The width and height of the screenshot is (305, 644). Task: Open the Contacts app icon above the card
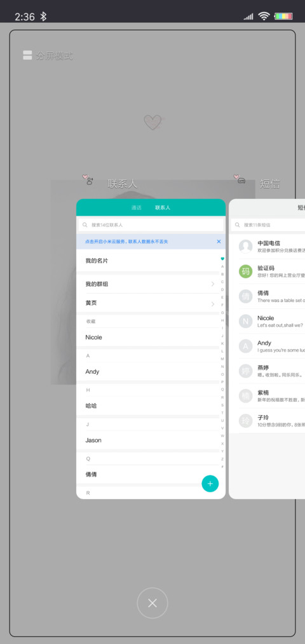click(x=88, y=179)
